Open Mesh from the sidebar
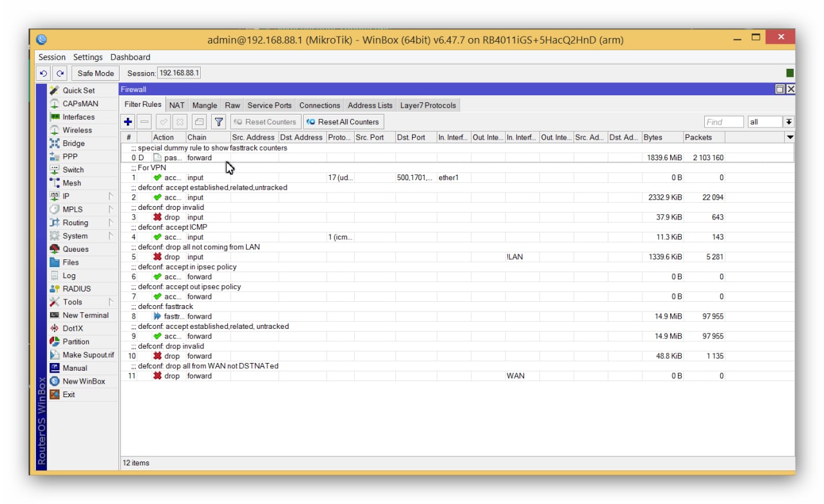 71,183
